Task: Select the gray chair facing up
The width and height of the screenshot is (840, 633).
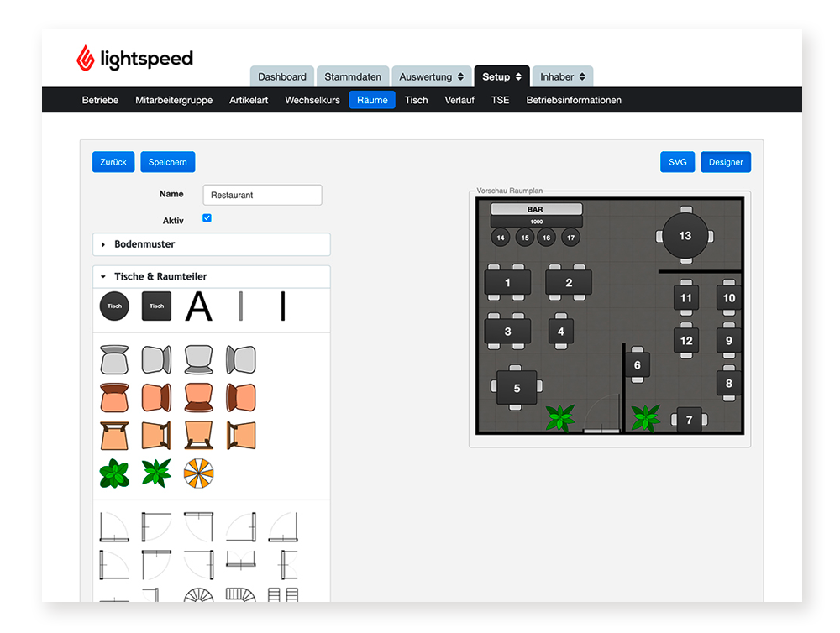Action: tap(114, 359)
